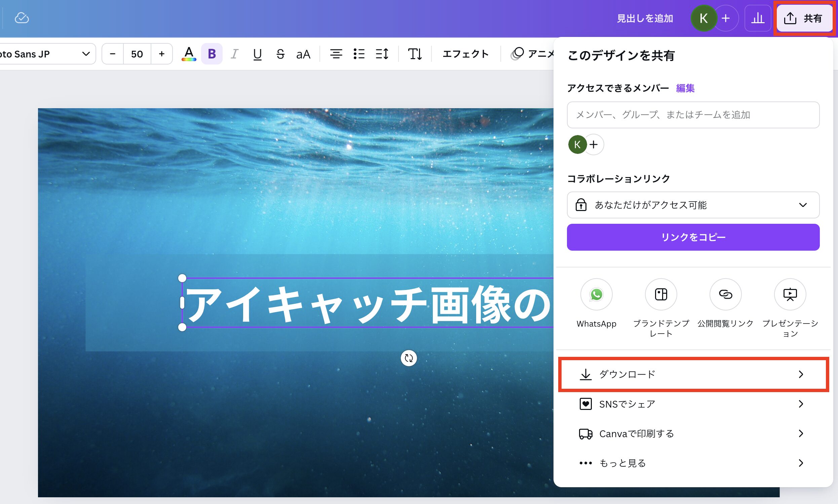
Task: Click the underline formatting icon
Action: pyautogui.click(x=257, y=54)
